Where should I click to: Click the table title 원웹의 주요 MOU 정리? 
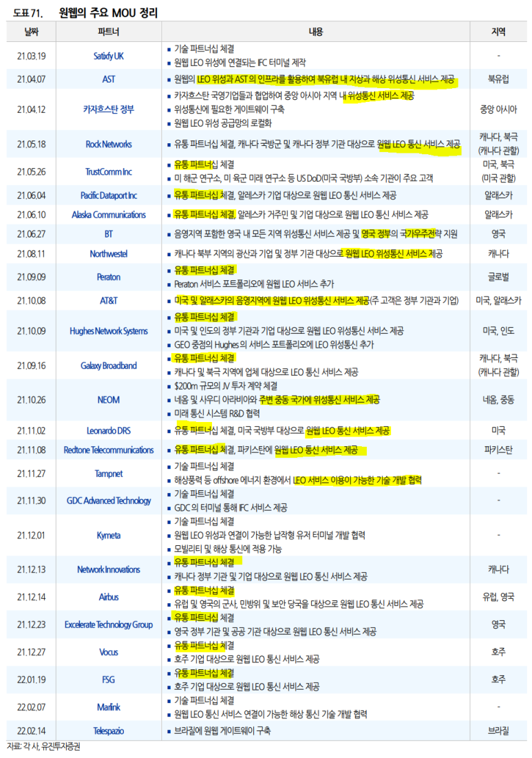(108, 12)
